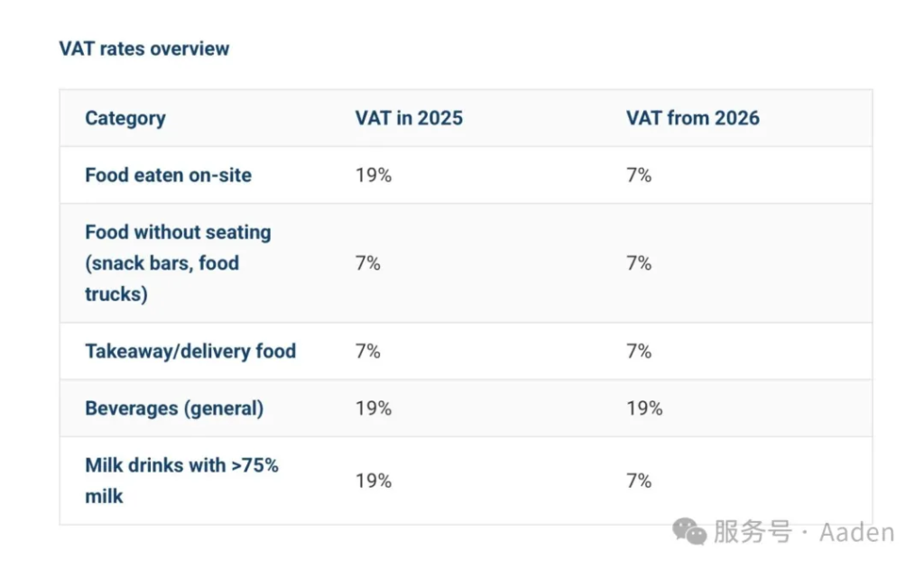Click the "VAT rates overview" heading
The image size is (924, 569).
point(144,49)
